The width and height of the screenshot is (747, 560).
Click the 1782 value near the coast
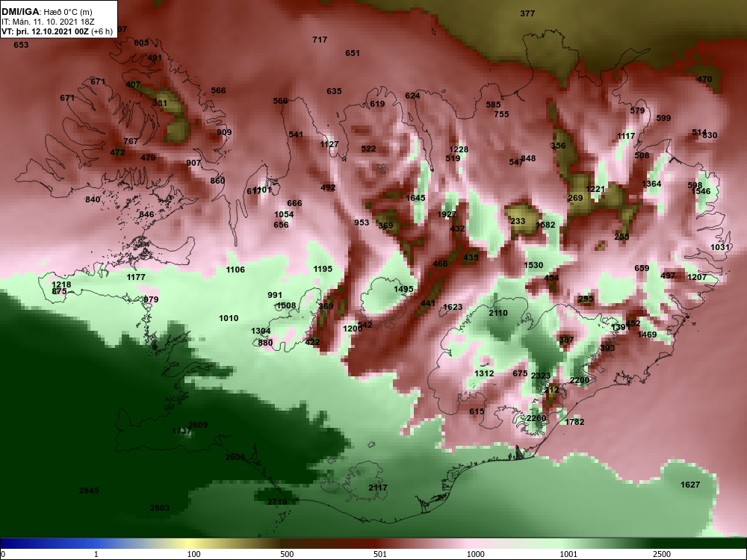[574, 422]
